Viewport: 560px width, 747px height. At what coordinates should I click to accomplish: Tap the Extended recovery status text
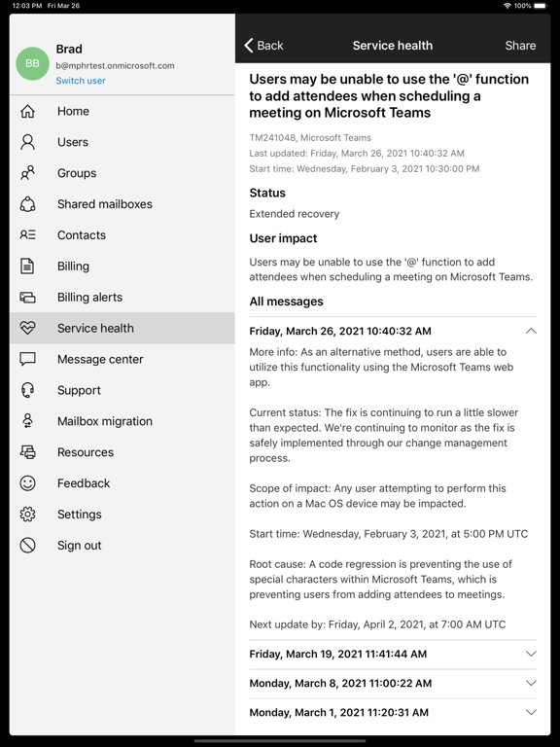click(x=295, y=214)
